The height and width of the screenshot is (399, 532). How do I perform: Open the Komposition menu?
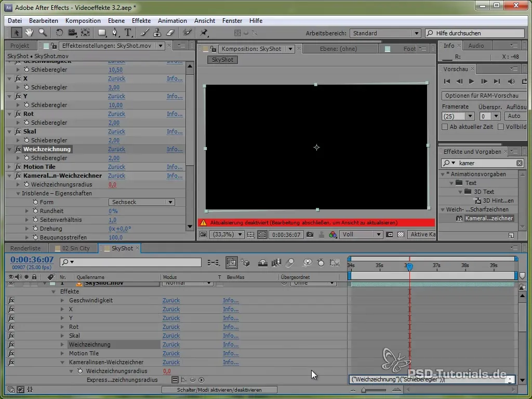point(83,21)
